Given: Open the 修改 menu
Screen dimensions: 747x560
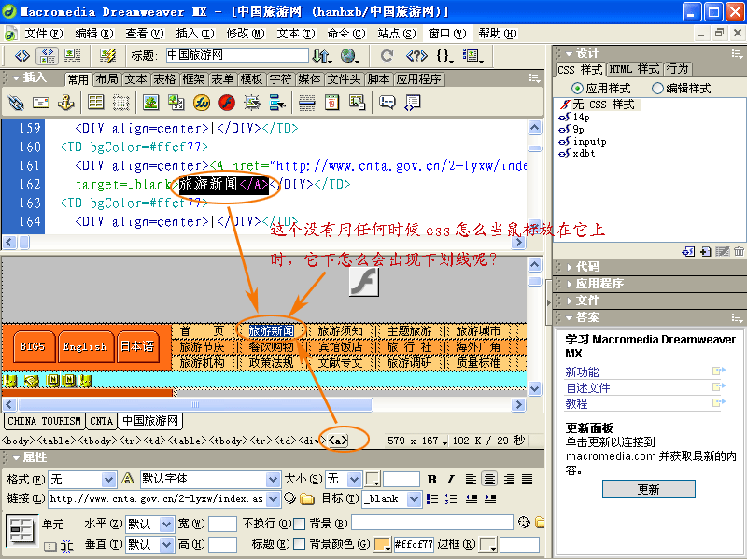Looking at the screenshot, I should [238, 33].
